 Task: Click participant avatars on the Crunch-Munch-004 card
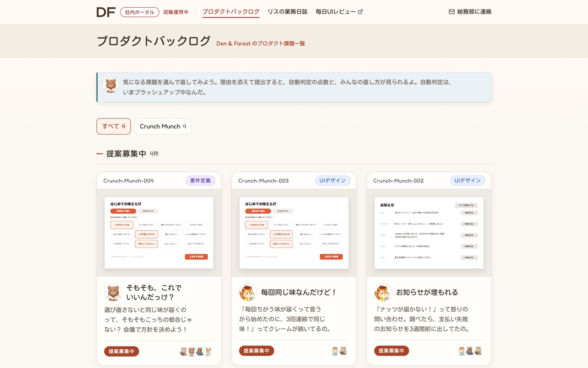pos(196,351)
